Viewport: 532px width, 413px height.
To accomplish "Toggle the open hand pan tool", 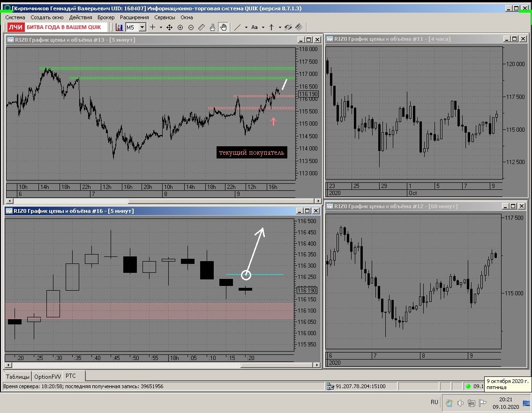I will click(223, 27).
